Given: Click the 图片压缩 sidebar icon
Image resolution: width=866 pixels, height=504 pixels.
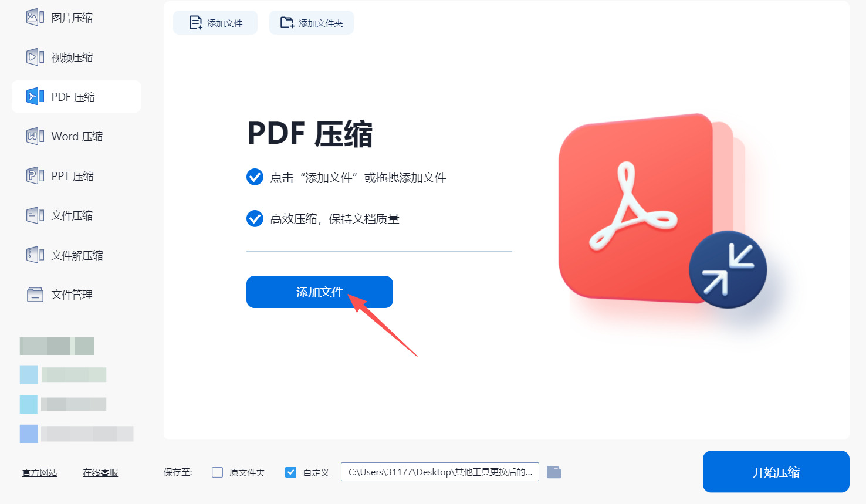Looking at the screenshot, I should click(35, 18).
